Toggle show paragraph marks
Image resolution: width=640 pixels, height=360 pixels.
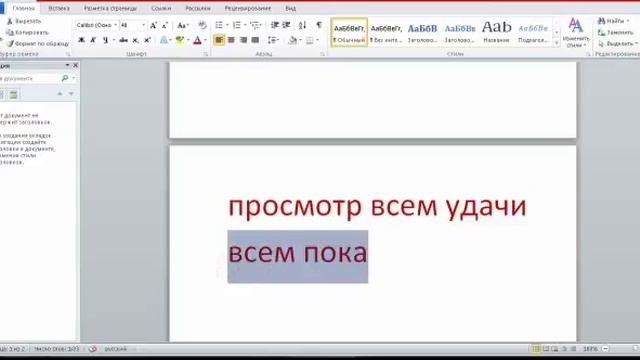coord(319,25)
